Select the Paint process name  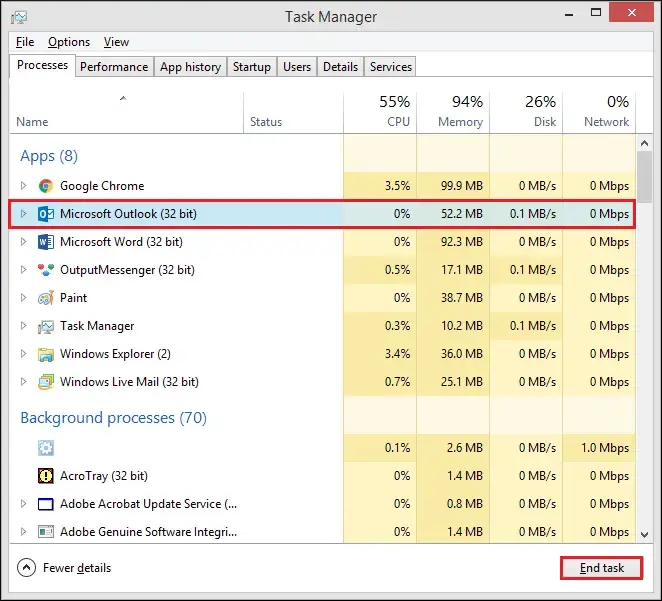coord(73,298)
